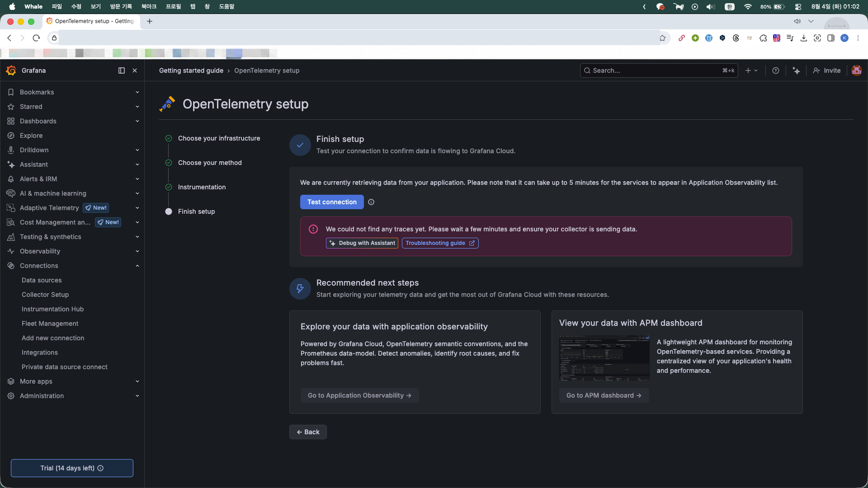Open Collector Setup page
Image resolution: width=868 pixels, height=488 pixels.
point(45,295)
